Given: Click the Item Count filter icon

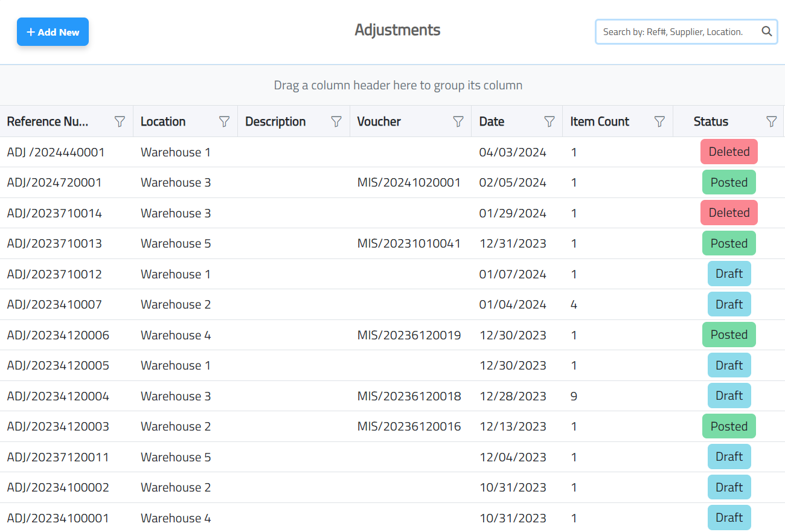Looking at the screenshot, I should tap(659, 122).
